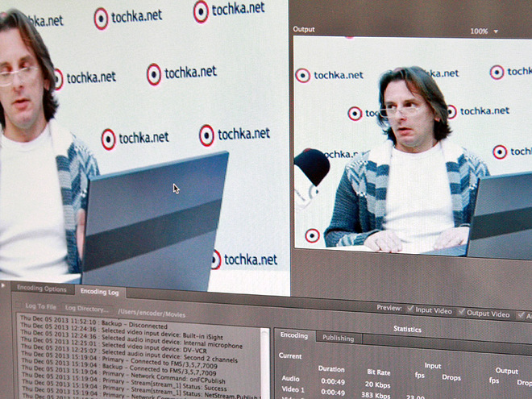Click the /Users/encoder/Movies log path
The width and height of the screenshot is (532, 399).
click(152, 311)
